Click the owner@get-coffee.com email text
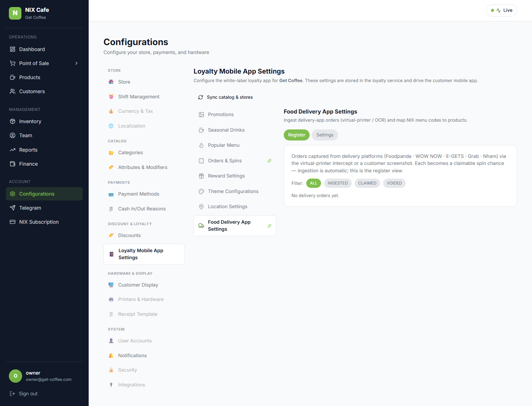Image resolution: width=532 pixels, height=406 pixels. pos(49,379)
